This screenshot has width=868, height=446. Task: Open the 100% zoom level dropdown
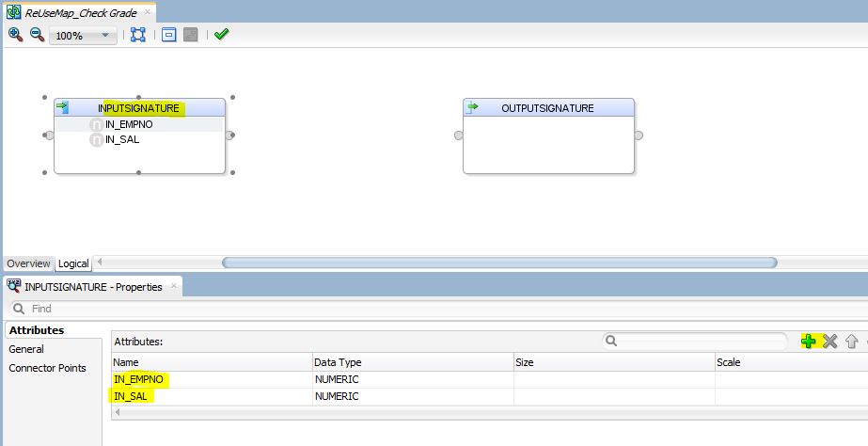pyautogui.click(x=83, y=36)
